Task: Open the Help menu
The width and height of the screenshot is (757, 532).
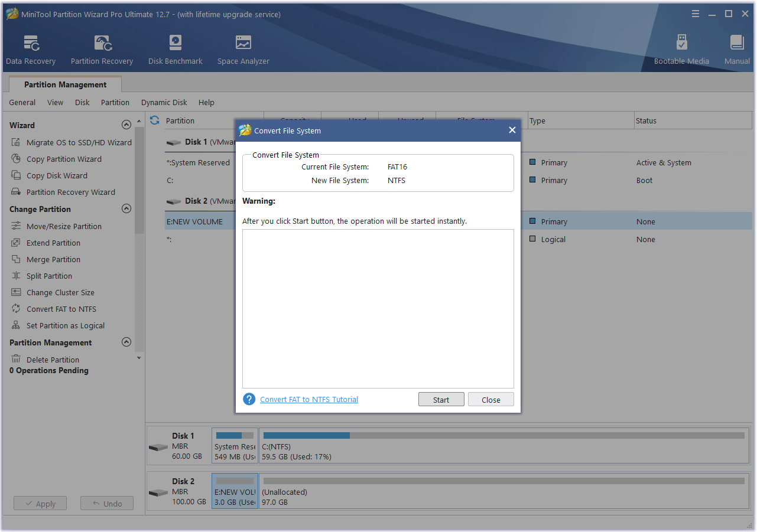Action: point(206,102)
